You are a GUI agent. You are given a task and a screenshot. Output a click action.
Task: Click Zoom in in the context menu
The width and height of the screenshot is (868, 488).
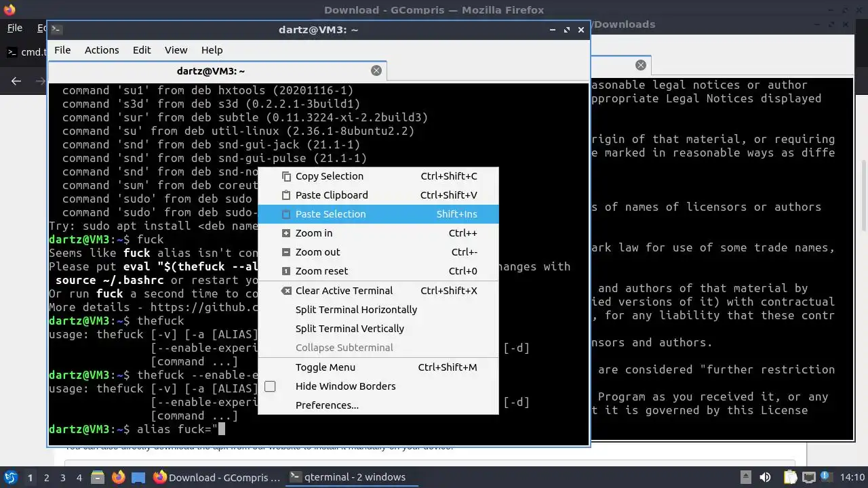378,232
